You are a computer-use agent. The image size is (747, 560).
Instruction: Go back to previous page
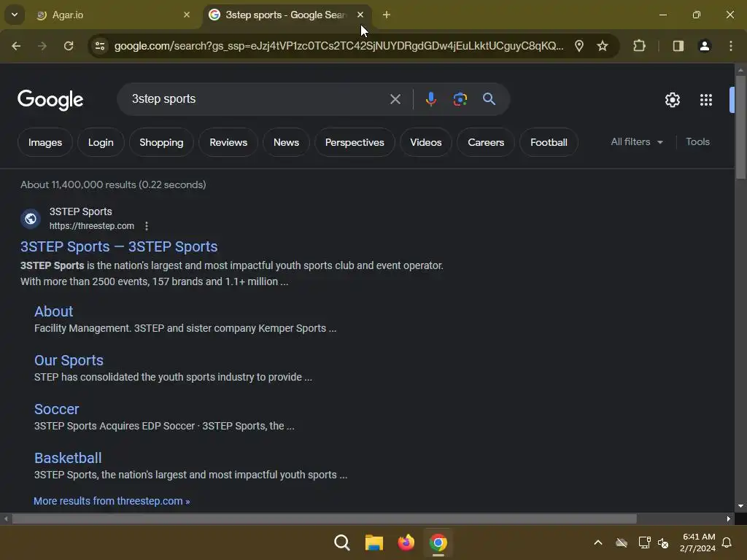[16, 46]
